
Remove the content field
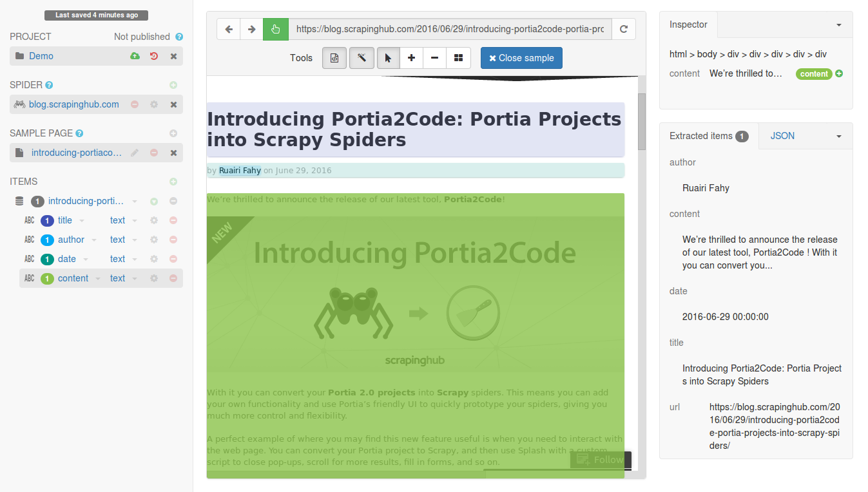click(x=173, y=278)
